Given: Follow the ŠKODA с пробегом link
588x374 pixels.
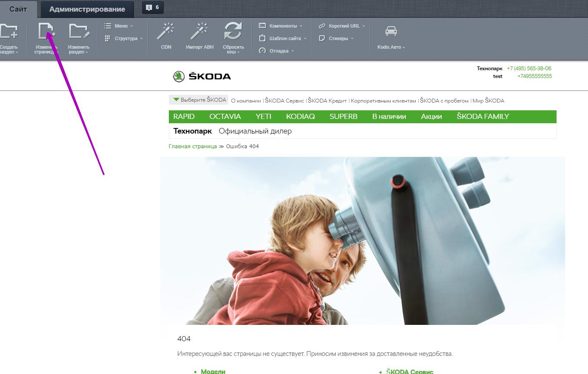Looking at the screenshot, I should tap(444, 101).
